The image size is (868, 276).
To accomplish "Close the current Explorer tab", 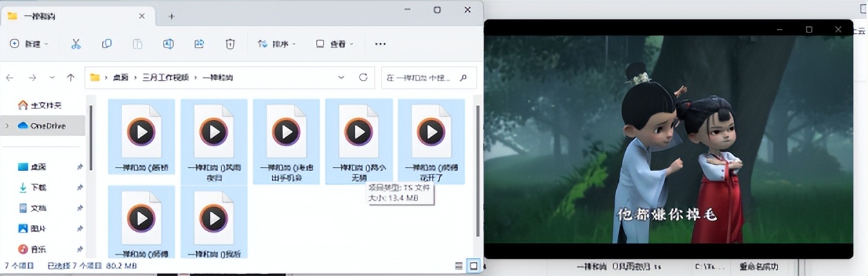I will pyautogui.click(x=142, y=16).
